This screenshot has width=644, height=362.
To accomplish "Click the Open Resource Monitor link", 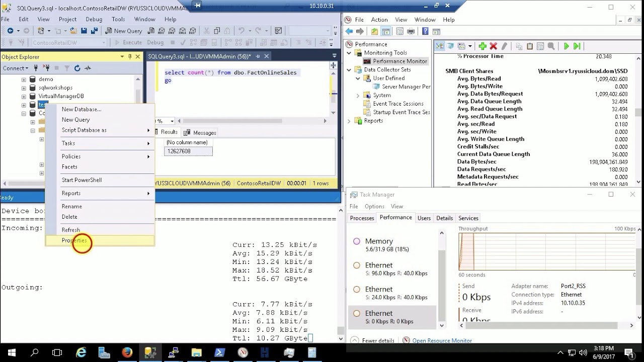I will (x=442, y=340).
